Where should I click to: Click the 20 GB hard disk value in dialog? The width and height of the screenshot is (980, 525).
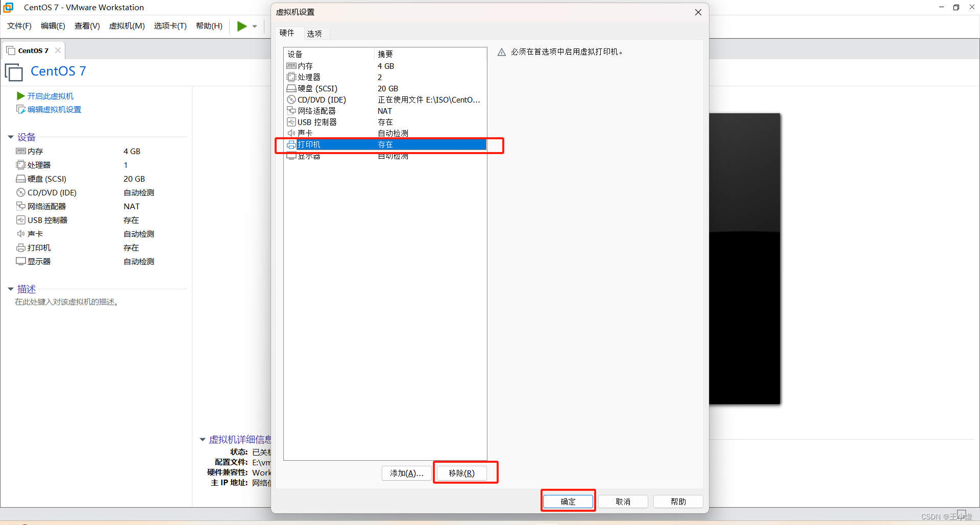388,88
